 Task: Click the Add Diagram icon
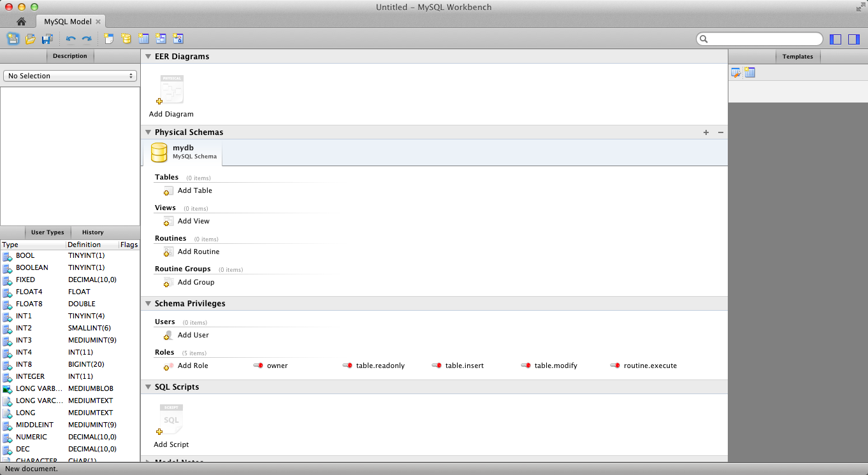pyautogui.click(x=171, y=90)
